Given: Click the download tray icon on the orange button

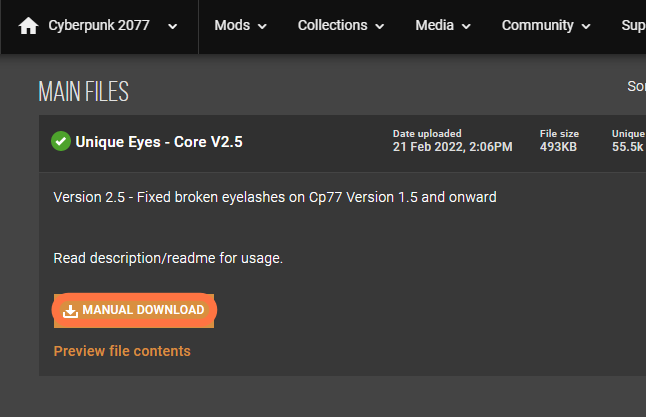Looking at the screenshot, I should 70,311.
